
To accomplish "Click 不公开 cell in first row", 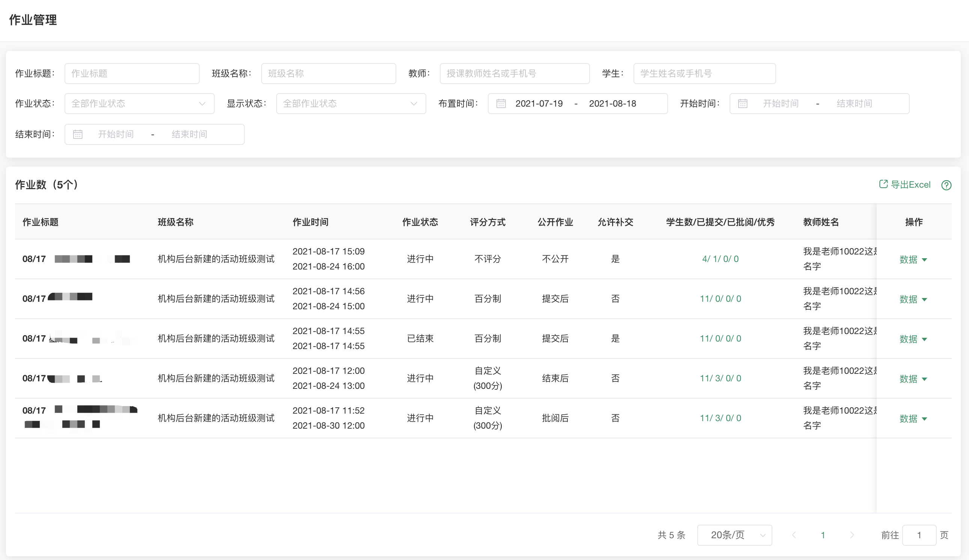I will coord(555,259).
